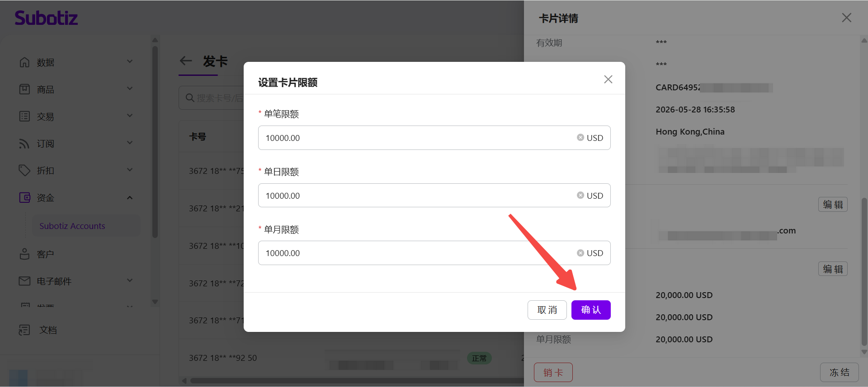Click the CARD64952 card ID text

678,88
